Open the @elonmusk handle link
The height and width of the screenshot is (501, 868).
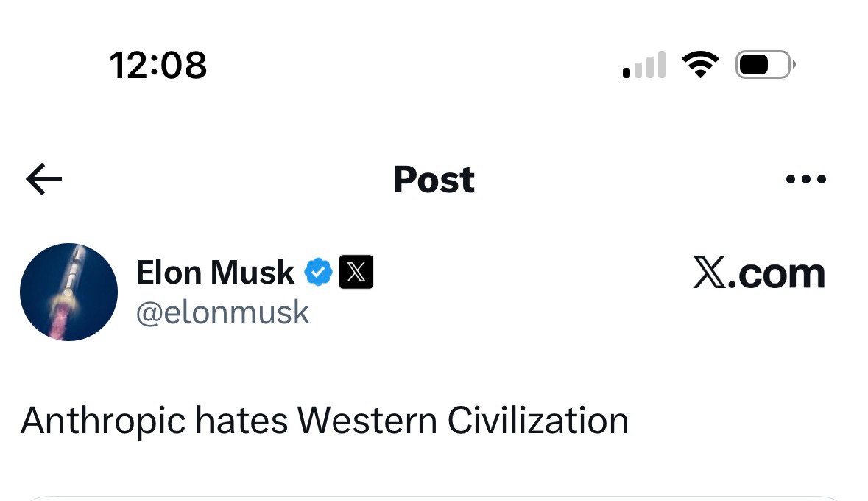[222, 313]
